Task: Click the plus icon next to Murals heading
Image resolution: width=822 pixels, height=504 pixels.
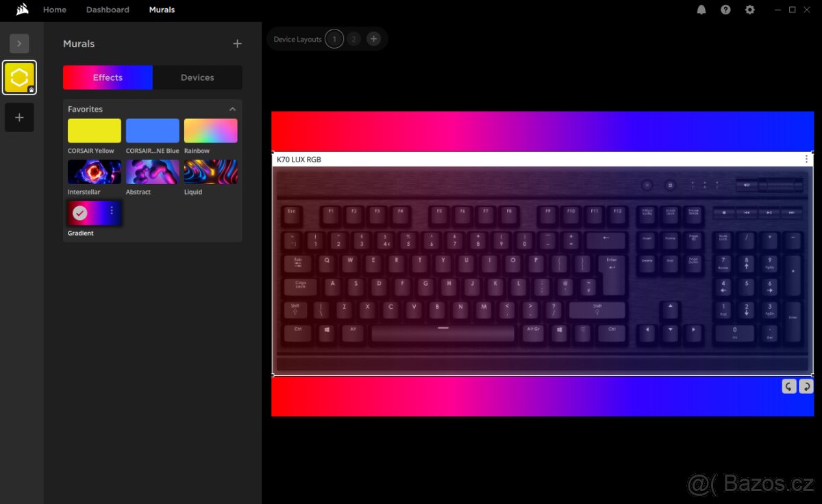Action: (x=237, y=44)
